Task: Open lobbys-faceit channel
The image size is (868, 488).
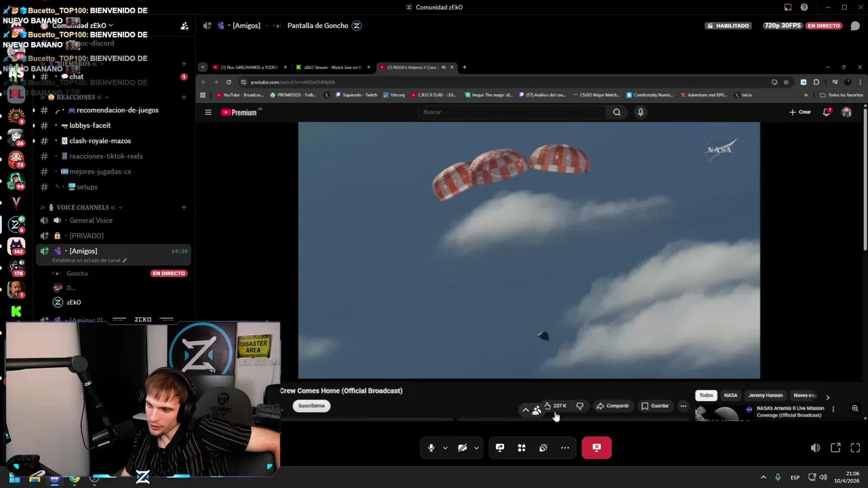Action: click(113, 125)
